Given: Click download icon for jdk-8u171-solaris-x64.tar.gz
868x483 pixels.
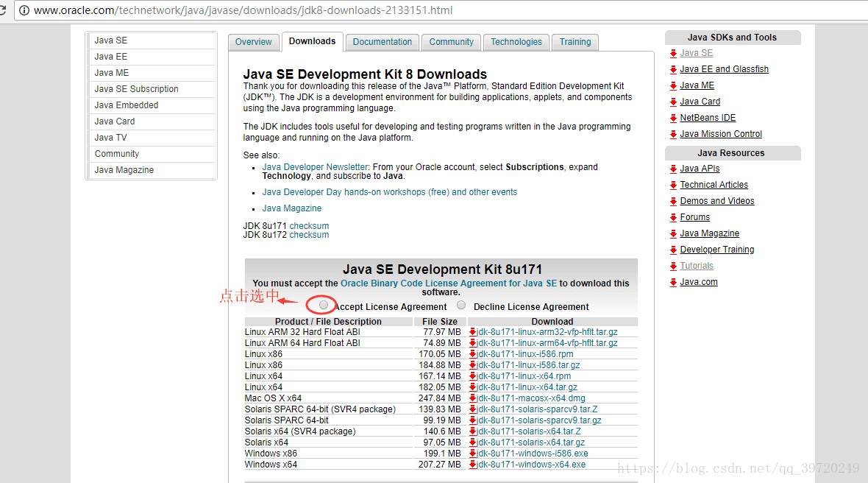Looking at the screenshot, I should click(x=473, y=443).
